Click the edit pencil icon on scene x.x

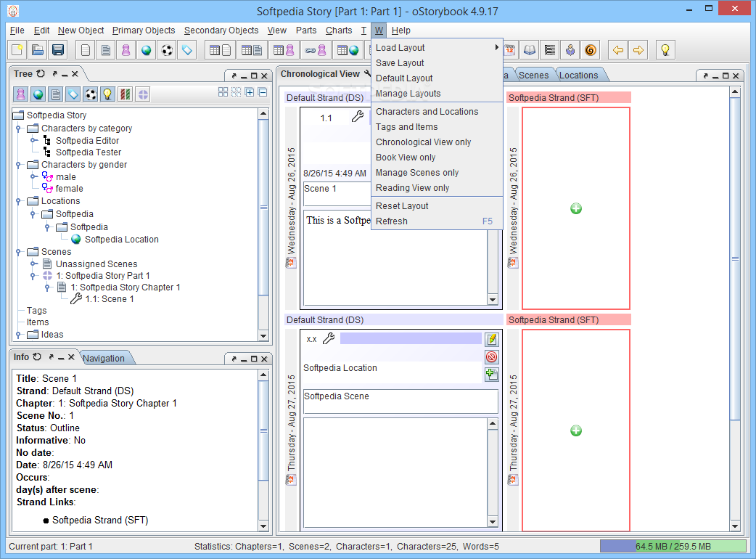coord(491,340)
